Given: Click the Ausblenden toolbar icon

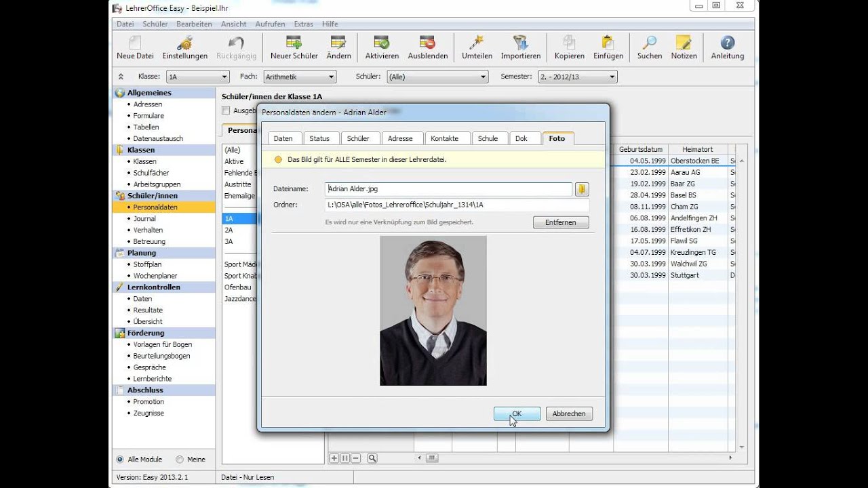Looking at the screenshot, I should click(427, 47).
